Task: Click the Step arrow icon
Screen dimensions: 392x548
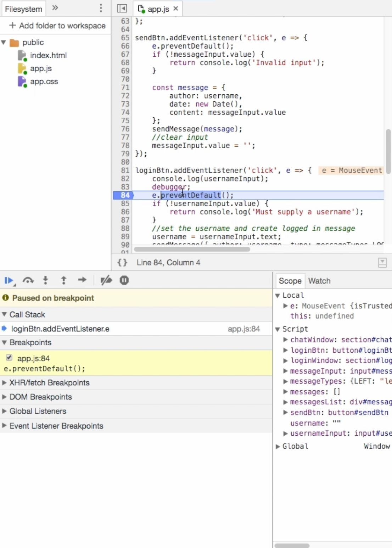Action: coord(82,280)
